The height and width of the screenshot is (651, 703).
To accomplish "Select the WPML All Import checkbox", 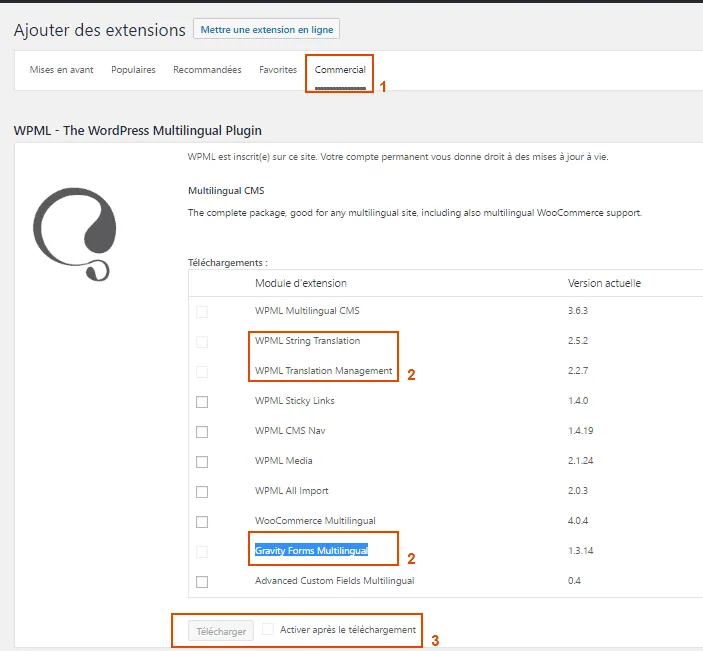I will 202,492.
